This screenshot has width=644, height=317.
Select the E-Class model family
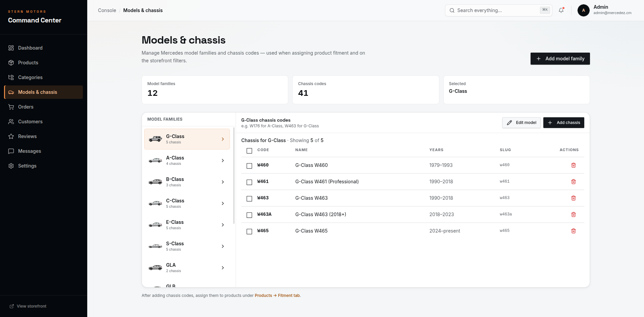[187, 225]
